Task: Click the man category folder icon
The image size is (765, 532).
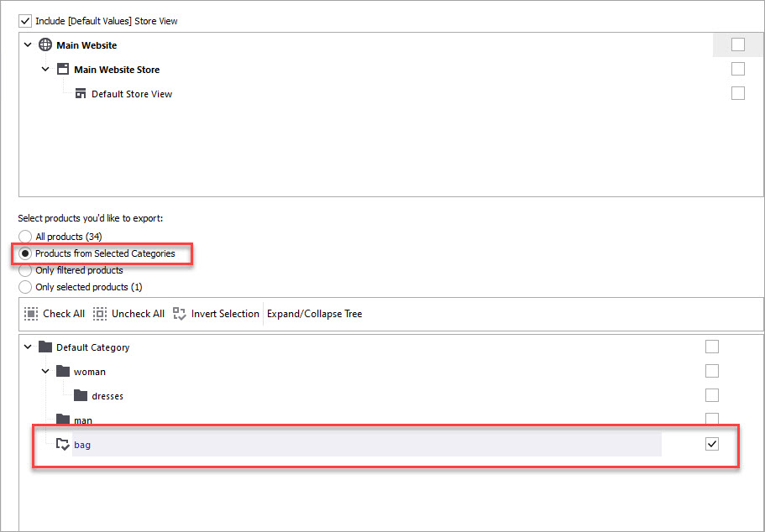Action: pos(63,419)
